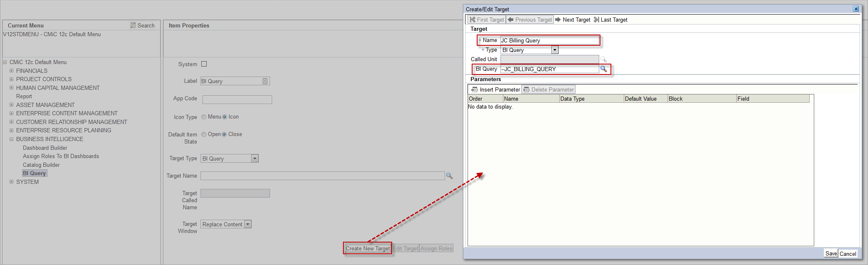Screen dimensions: 868x265
Task: Click the PROJECT CONTROLS label
Action: (x=44, y=79)
